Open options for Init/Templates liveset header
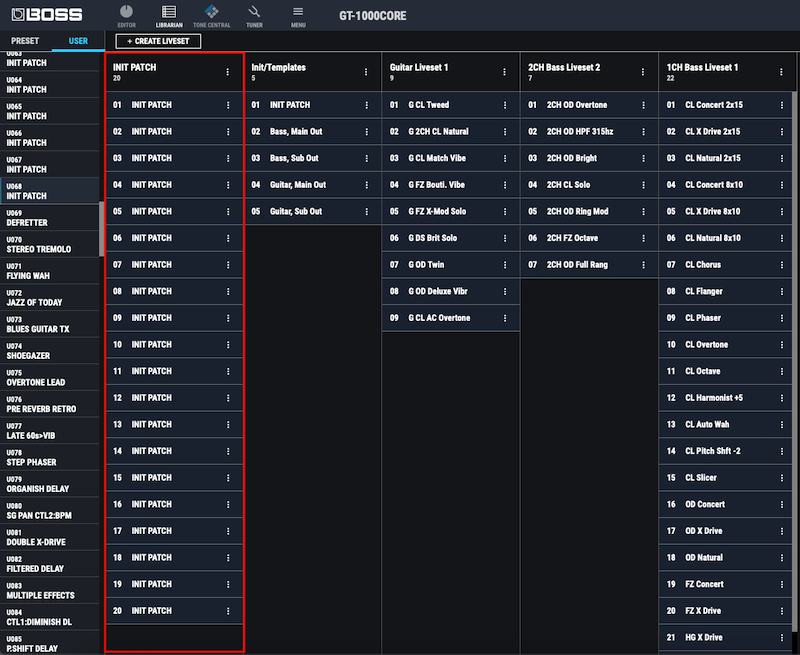The width and height of the screenshot is (800, 655). tap(366, 72)
